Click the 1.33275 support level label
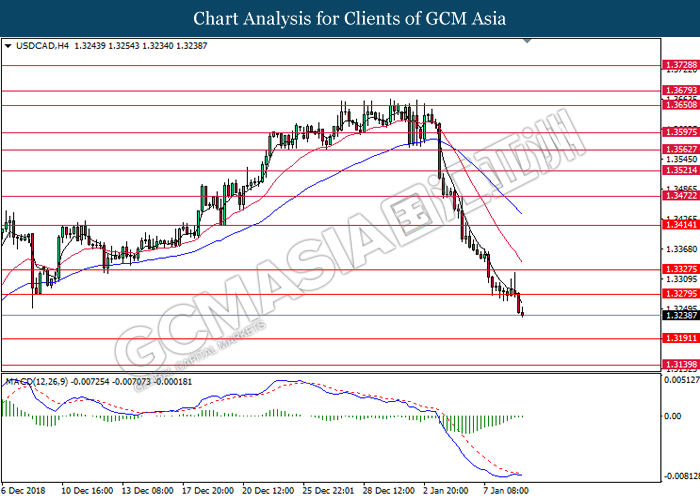This screenshot has height=500, width=700. click(x=681, y=269)
